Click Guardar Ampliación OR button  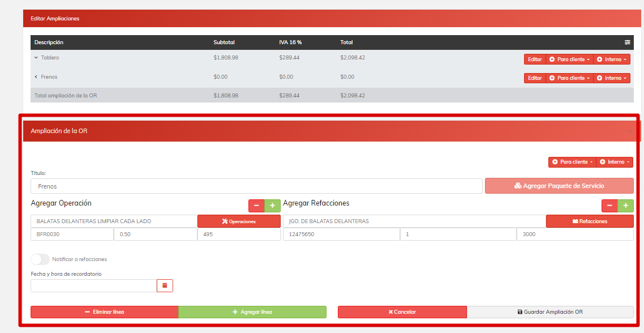click(549, 312)
